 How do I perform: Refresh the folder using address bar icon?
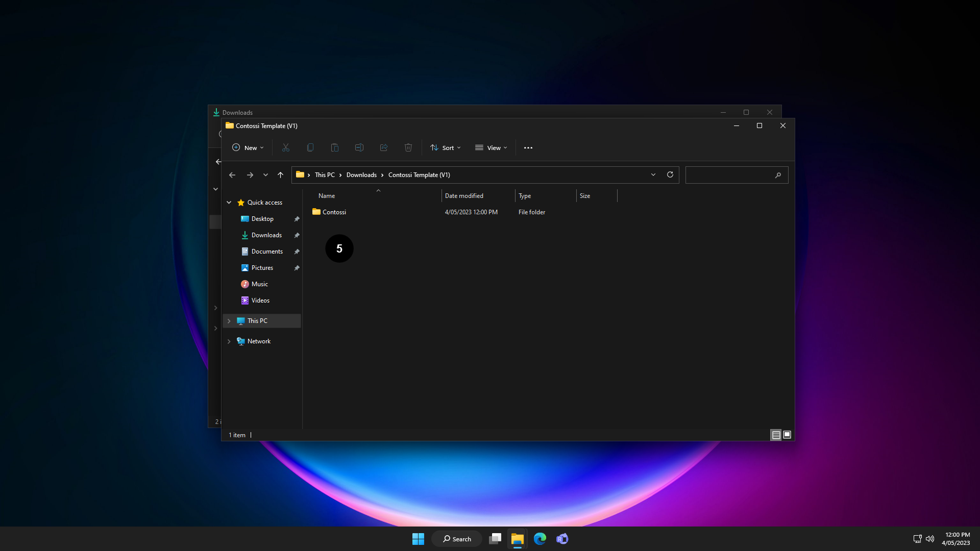[x=670, y=174]
